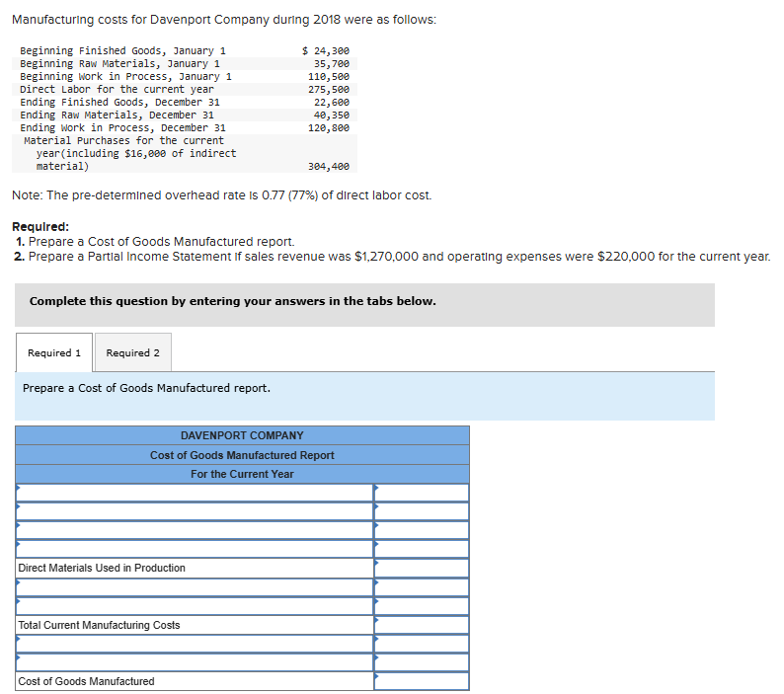
Task: Click amount field directly above Cost of Goods Manufactured
Action: pyautogui.click(x=422, y=662)
